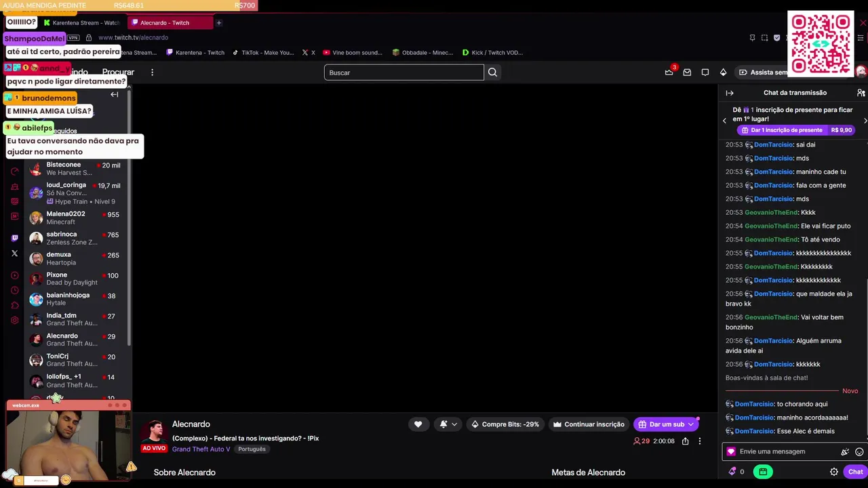This screenshot has width=868, height=488.
Task: Click the Twitch icon in browser side panel
Action: 15,238
